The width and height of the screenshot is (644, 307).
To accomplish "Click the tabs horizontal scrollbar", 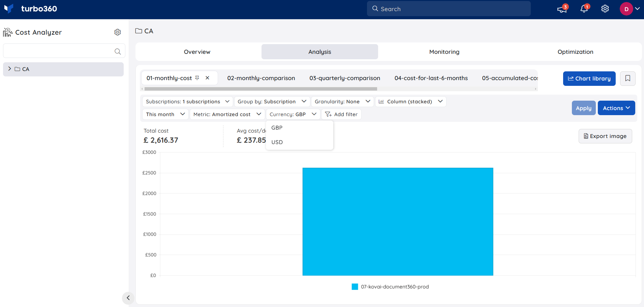I will (260, 89).
